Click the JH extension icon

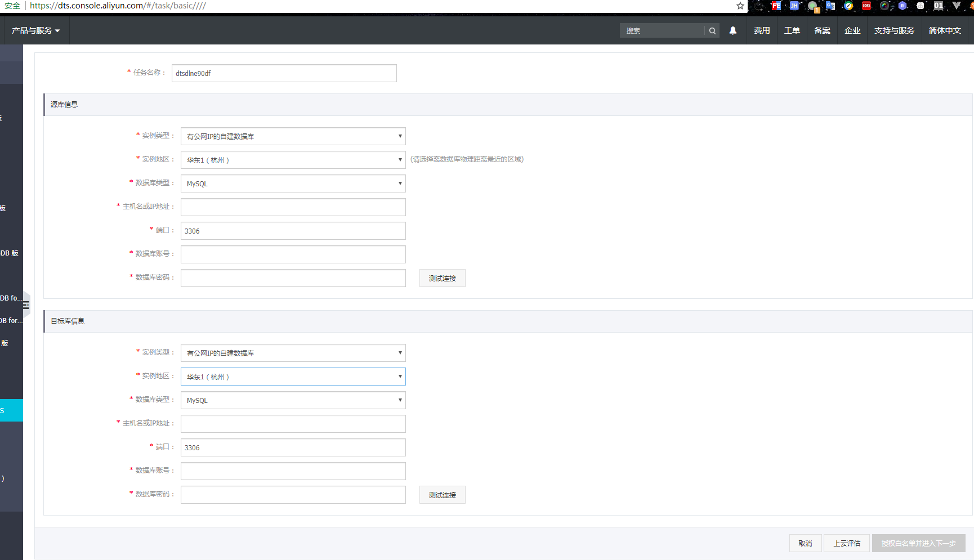point(794,6)
